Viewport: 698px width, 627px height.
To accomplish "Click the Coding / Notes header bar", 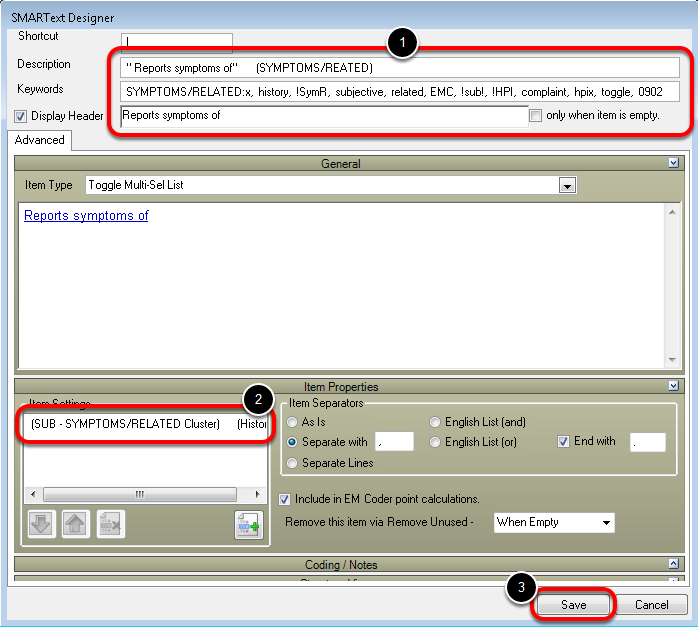I will pos(349,564).
